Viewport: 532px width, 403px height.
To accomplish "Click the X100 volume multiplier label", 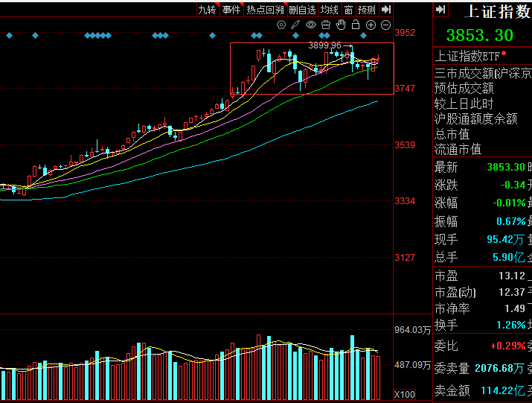I will pyautogui.click(x=405, y=395).
